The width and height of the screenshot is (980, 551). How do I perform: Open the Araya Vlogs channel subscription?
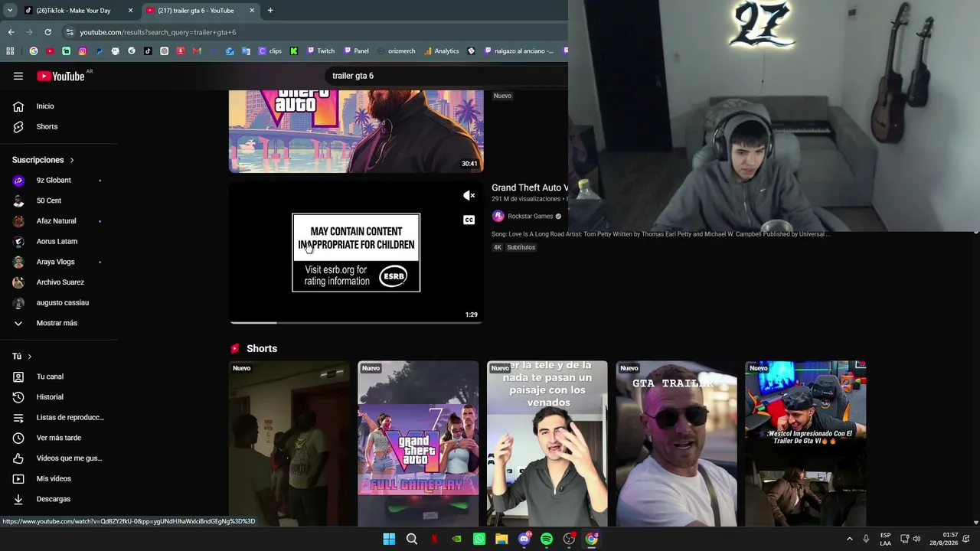coord(55,262)
